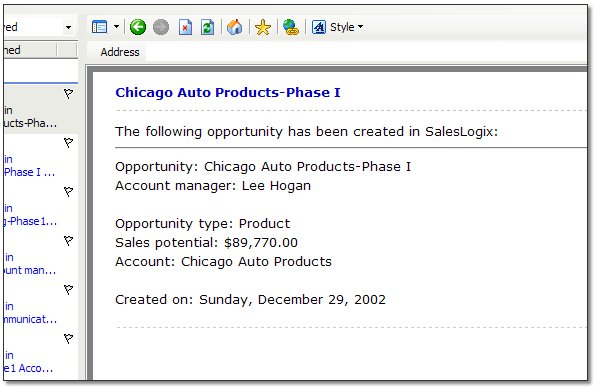Toggle the flag on the selected list item
The image size is (596, 388).
(68, 93)
